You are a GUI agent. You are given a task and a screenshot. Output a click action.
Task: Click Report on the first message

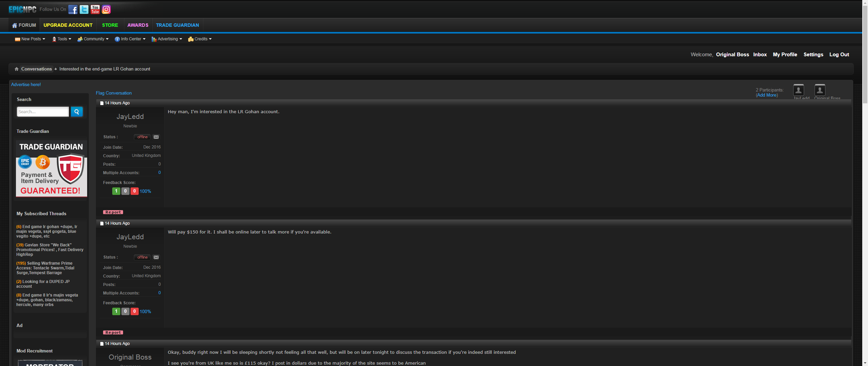[113, 212]
